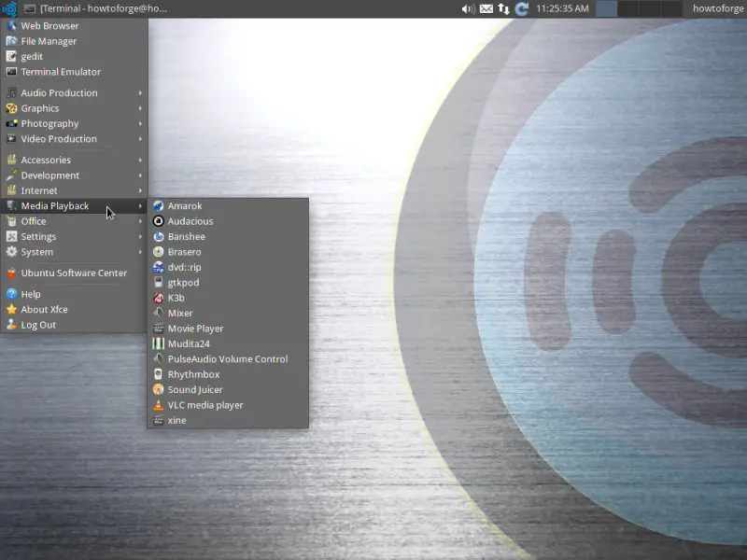Select the first workspace in the switcher
This screenshot has width=747, height=560.
coord(606,8)
